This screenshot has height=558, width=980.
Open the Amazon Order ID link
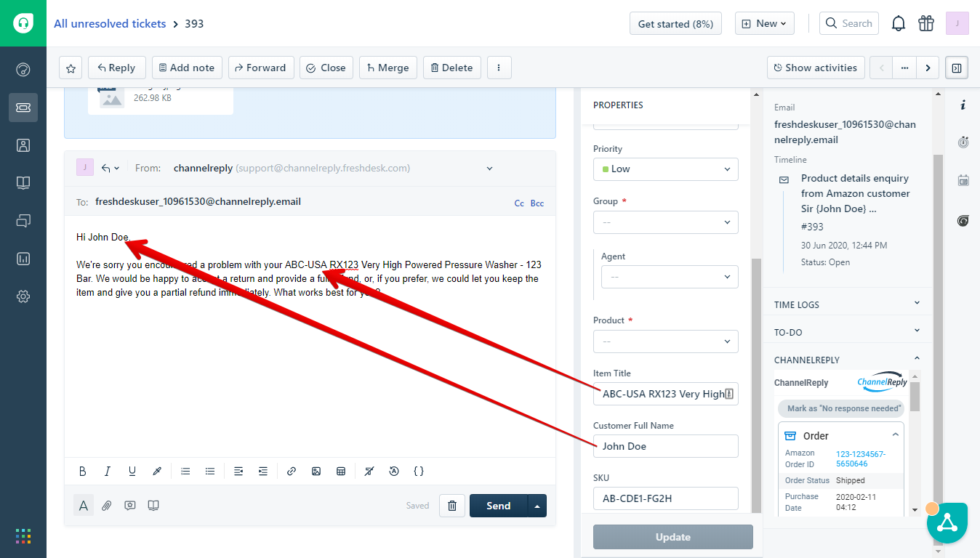pyautogui.click(x=861, y=458)
